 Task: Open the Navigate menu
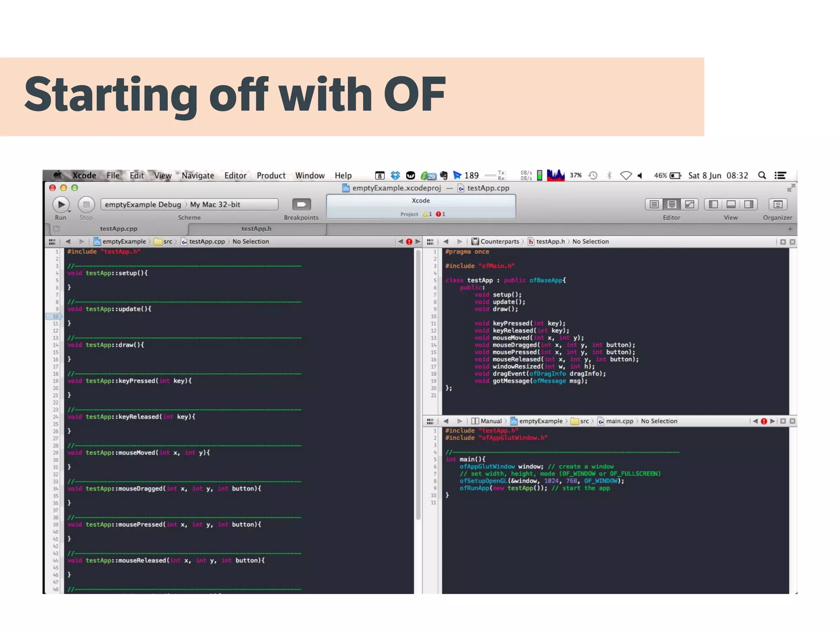198,176
